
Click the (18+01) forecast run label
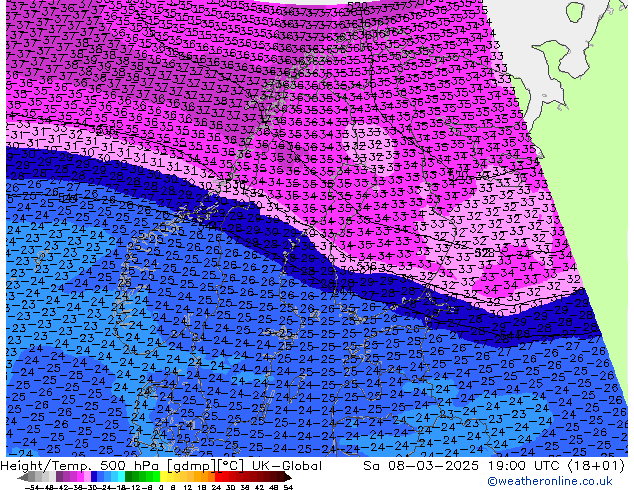[596, 466]
